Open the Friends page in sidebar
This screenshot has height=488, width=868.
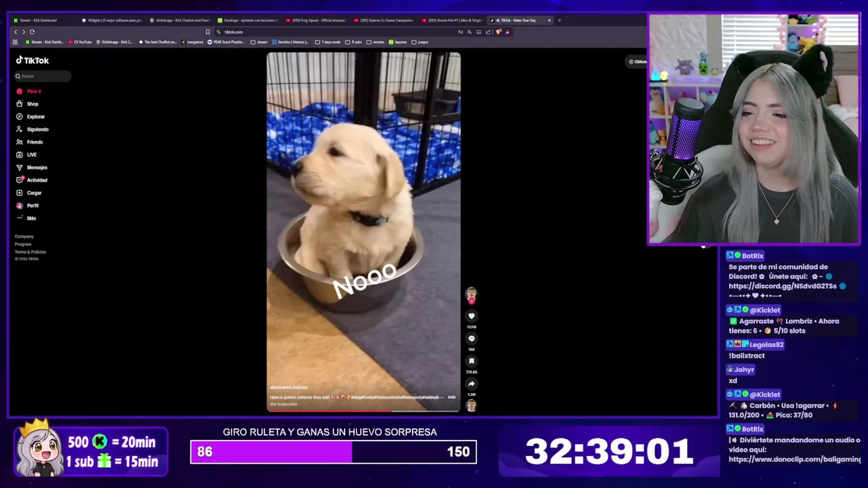(x=29, y=142)
